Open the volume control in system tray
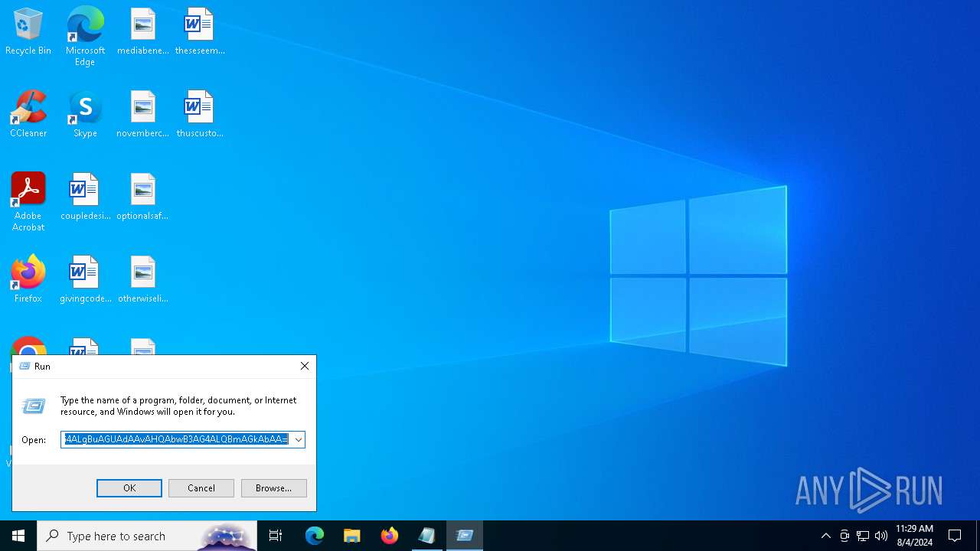The width and height of the screenshot is (980, 551). (881, 536)
